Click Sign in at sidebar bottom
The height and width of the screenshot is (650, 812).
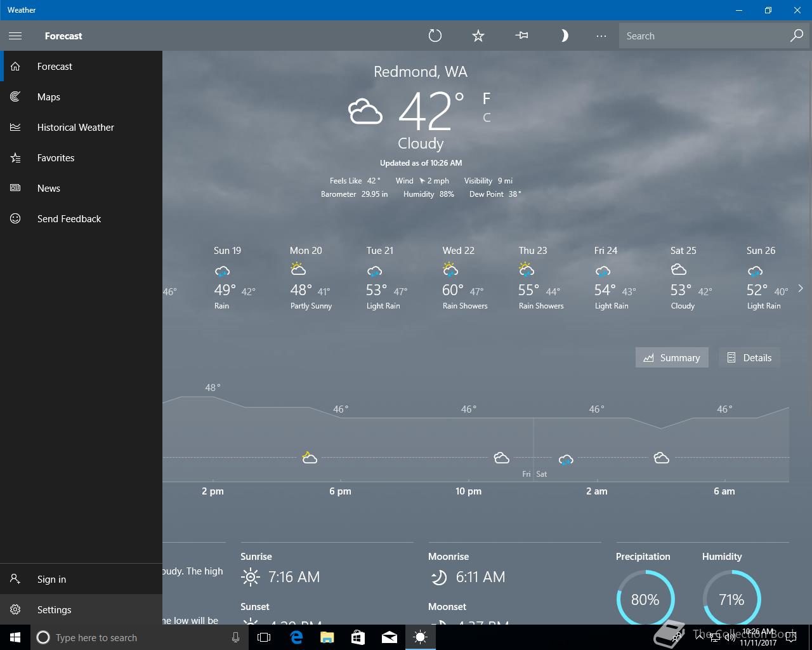coord(81,579)
